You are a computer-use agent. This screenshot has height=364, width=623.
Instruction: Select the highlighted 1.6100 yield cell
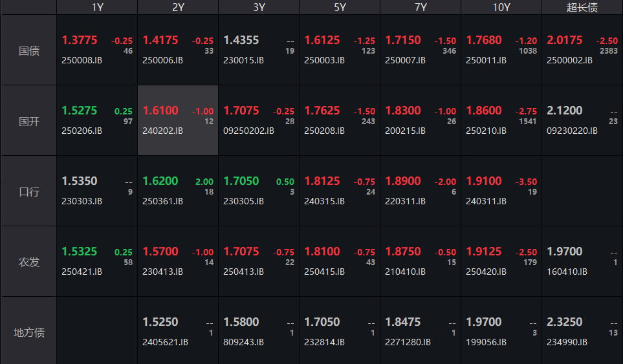point(160,111)
